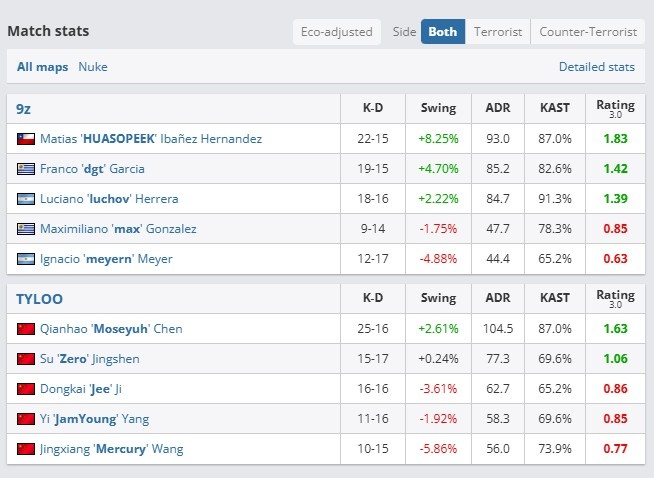Image resolution: width=654 pixels, height=478 pixels.
Task: Click Jee's 0.86 rating value
Action: tap(616, 389)
